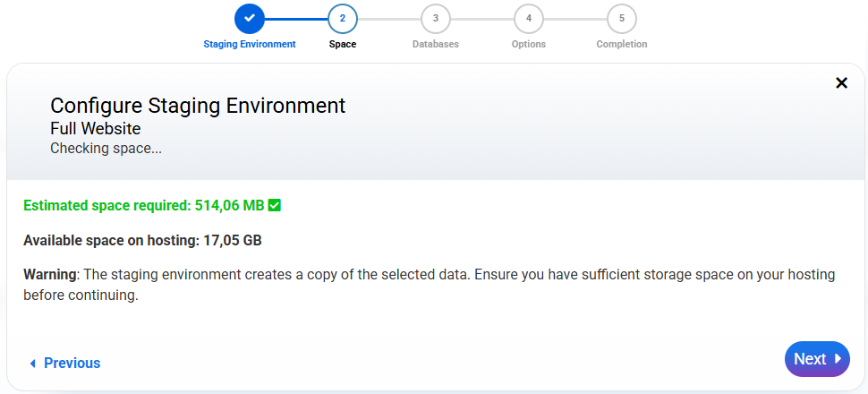Select the Completion step label
Viewport: 868px width, 394px height.
point(622,44)
